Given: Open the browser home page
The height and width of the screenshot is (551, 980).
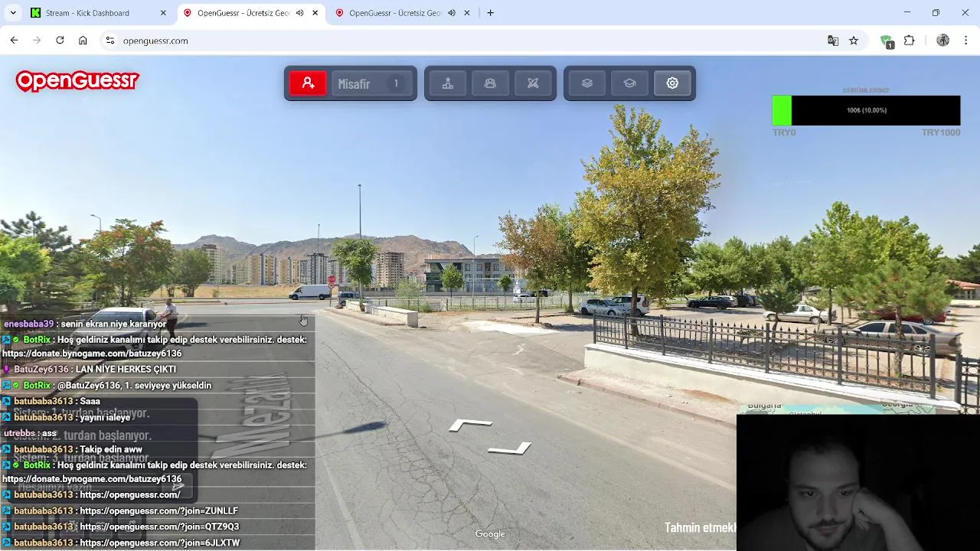Looking at the screenshot, I should point(83,41).
